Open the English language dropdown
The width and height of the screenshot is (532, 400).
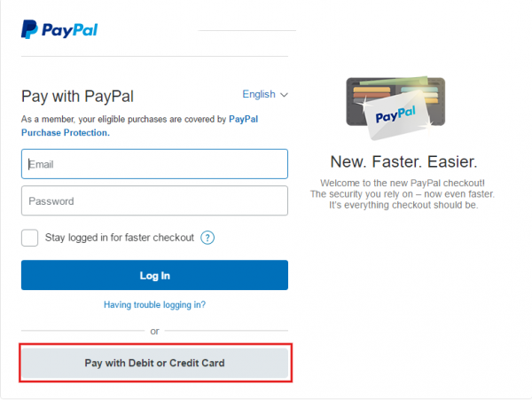tap(265, 94)
